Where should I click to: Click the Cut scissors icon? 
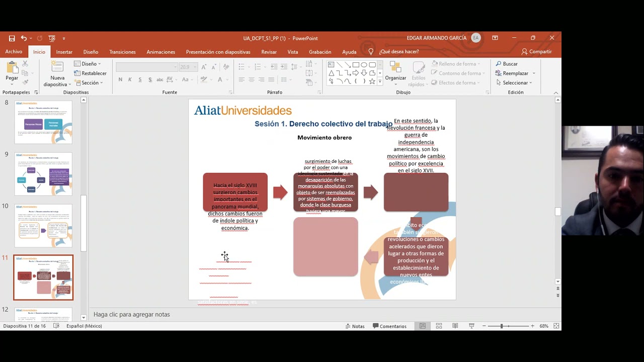25,64
